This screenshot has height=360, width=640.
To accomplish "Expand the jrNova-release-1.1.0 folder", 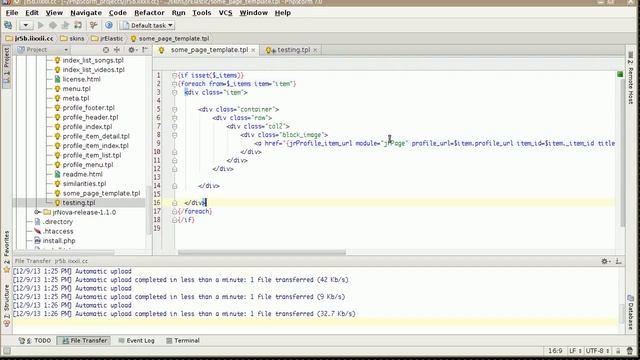I will point(37,212).
